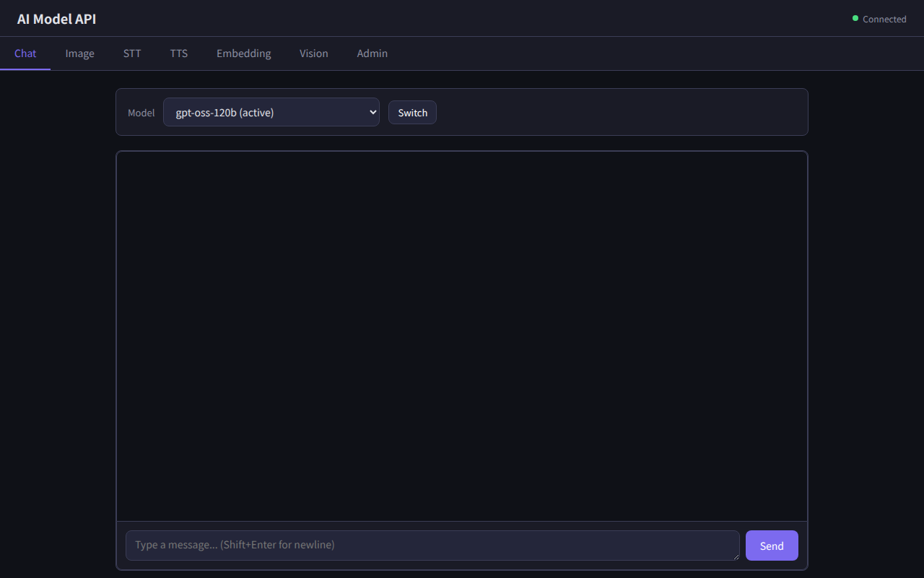Expand the gpt-oss-120b model list

[271, 112]
